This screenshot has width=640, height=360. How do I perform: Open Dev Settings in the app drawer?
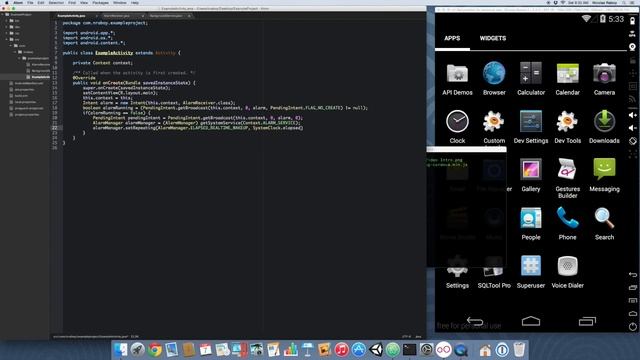coord(531,127)
